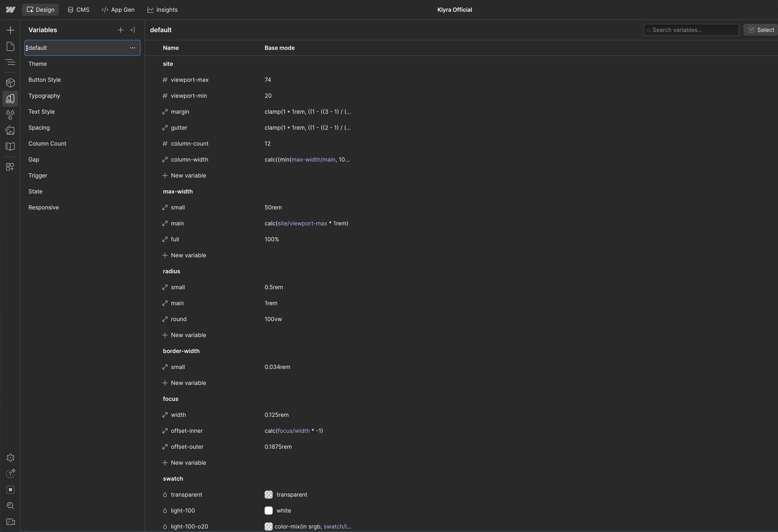Open site Settings gear icon
Viewport: 778px width, 532px height.
[x=10, y=458]
